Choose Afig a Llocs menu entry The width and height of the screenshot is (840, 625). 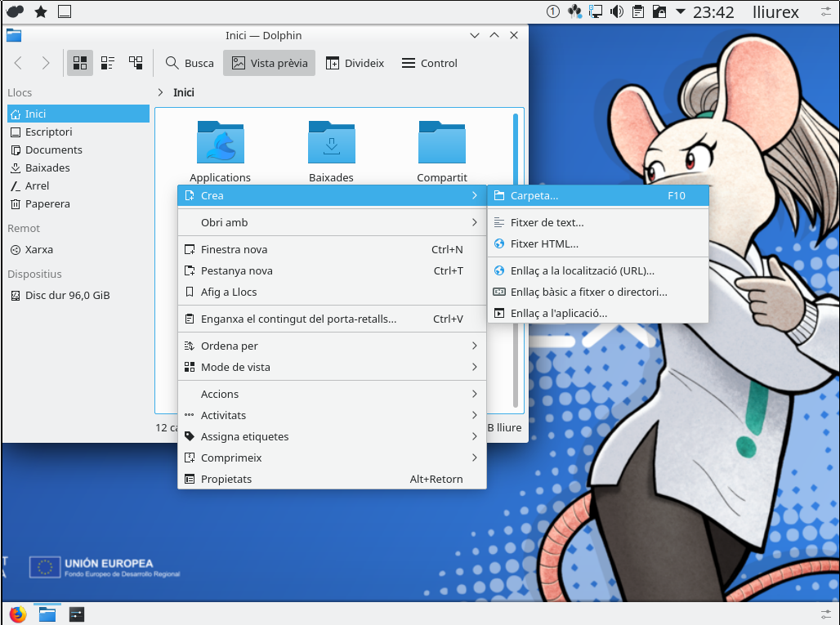tap(332, 292)
